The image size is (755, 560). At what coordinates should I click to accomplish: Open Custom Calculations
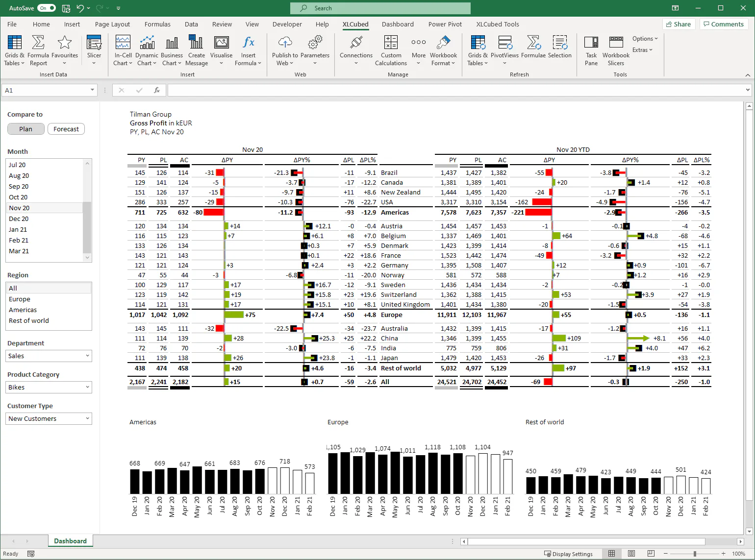391,50
